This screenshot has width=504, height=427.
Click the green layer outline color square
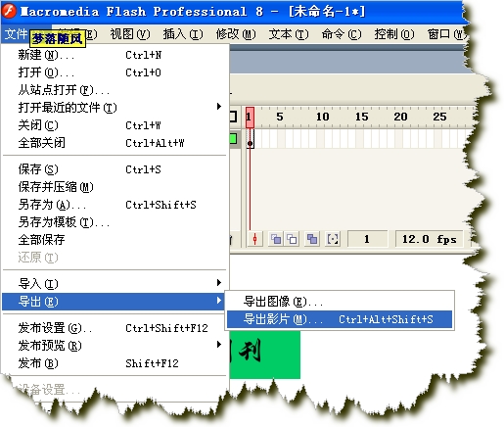point(233,139)
